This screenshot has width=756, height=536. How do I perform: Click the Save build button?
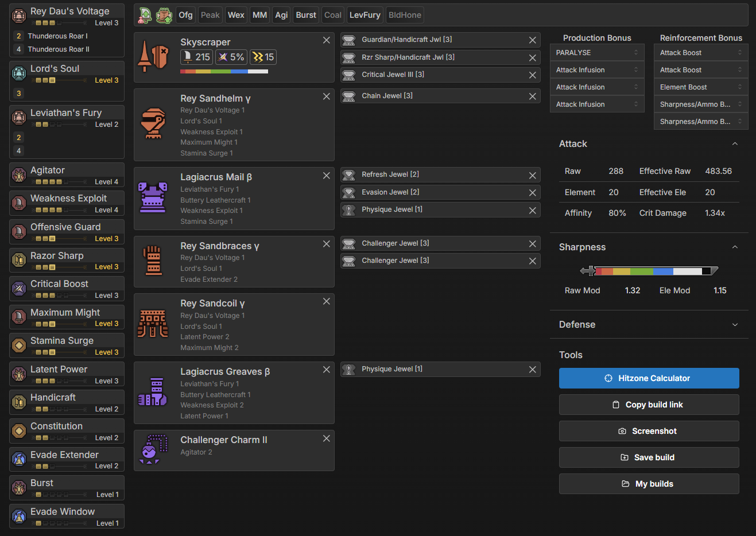pyautogui.click(x=649, y=457)
